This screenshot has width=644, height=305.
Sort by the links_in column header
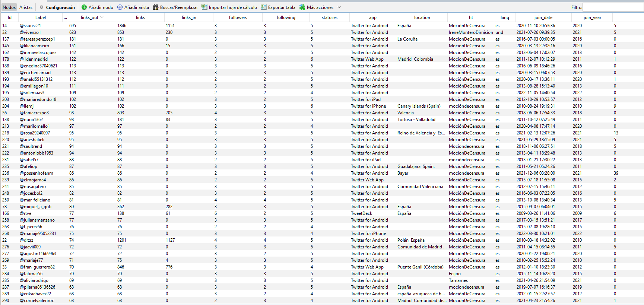189,18
